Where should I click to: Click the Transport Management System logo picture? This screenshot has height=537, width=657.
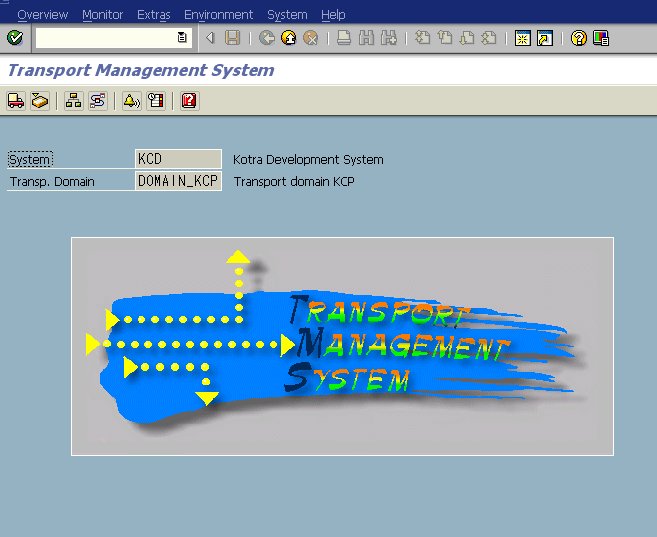[342, 346]
